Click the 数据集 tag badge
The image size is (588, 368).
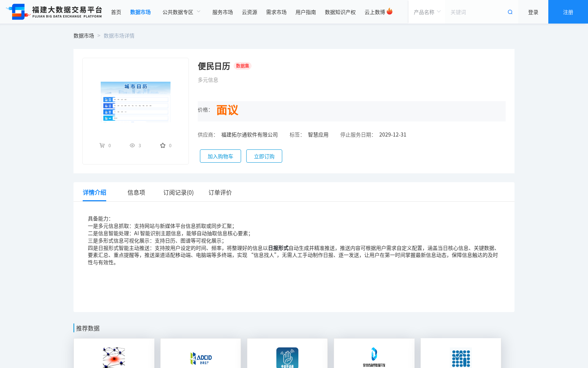pyautogui.click(x=243, y=66)
